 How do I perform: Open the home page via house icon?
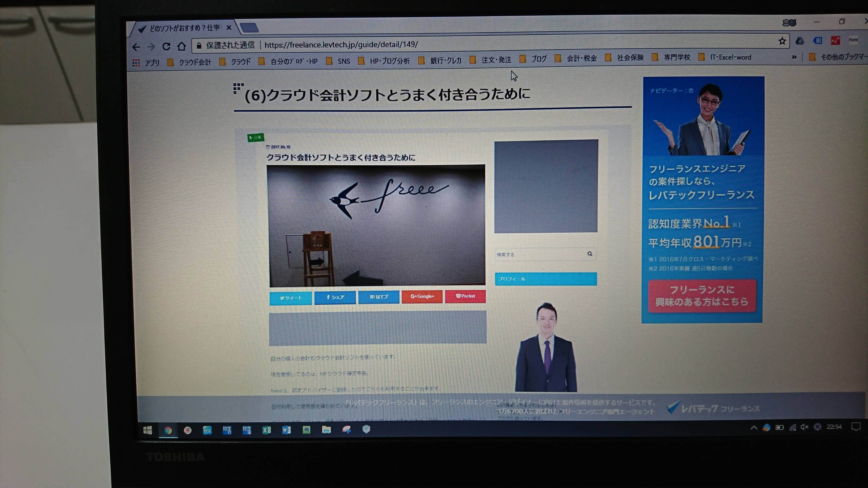pos(182,46)
